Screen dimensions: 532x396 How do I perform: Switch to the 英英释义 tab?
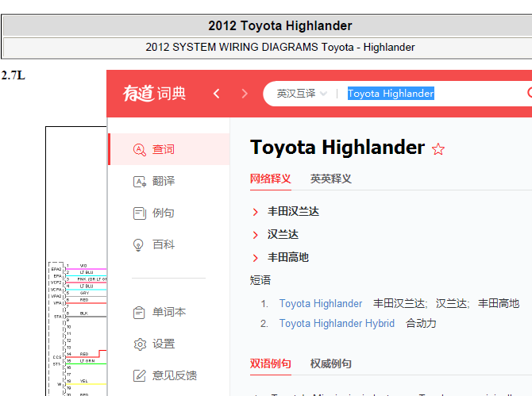(331, 179)
